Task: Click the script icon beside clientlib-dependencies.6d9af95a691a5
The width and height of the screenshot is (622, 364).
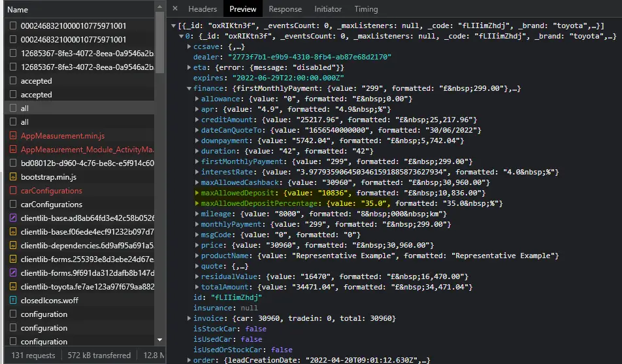Action: (x=12, y=245)
